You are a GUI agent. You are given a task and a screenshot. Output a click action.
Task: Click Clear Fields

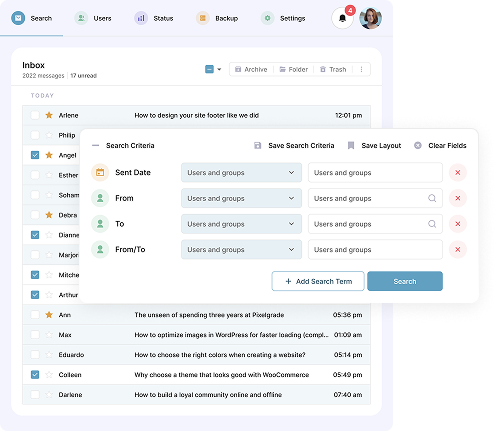tap(440, 146)
